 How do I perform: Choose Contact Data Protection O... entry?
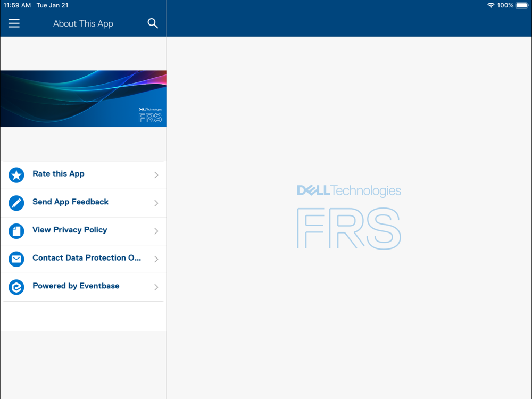coord(84,259)
